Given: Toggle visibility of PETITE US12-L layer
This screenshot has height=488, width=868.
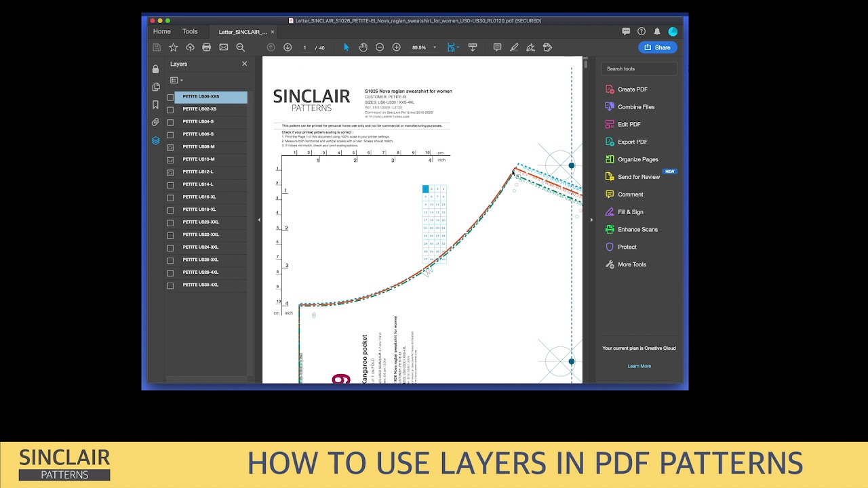Looking at the screenshot, I should pyautogui.click(x=170, y=172).
